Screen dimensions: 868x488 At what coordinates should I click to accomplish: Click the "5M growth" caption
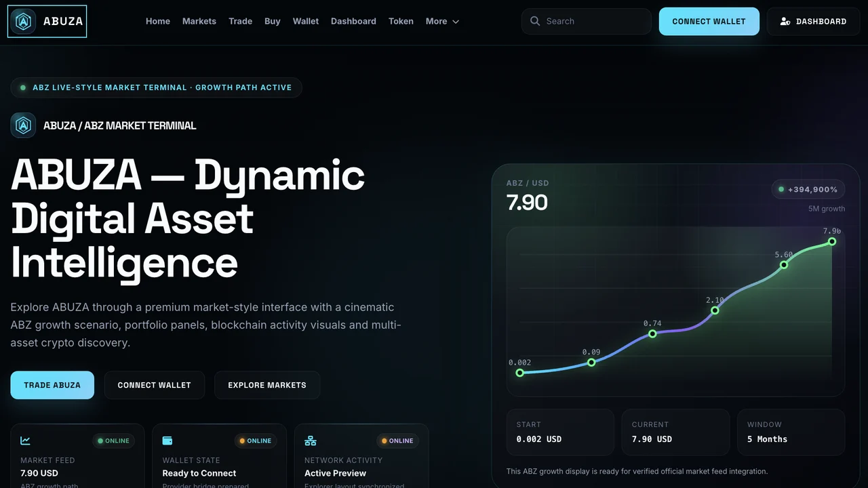tap(827, 209)
